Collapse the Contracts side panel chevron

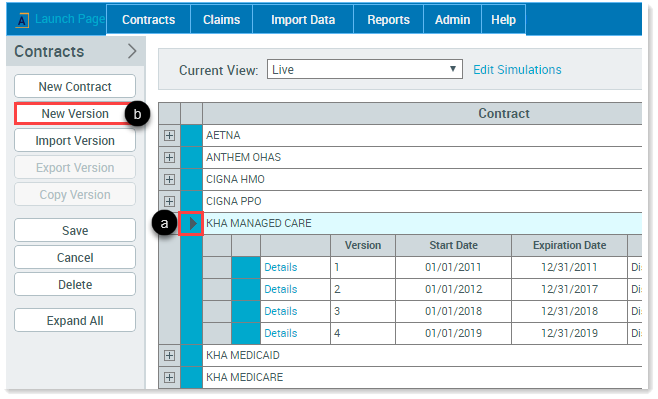click(x=132, y=51)
